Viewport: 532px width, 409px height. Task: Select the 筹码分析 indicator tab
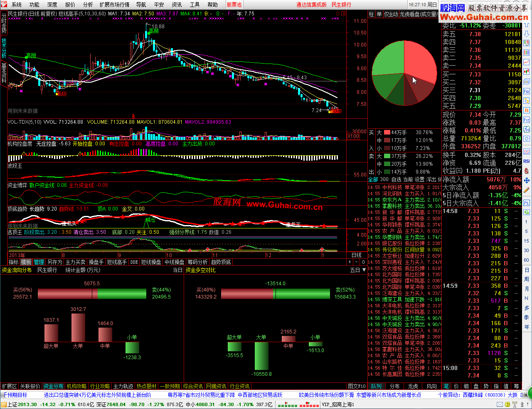point(197,262)
